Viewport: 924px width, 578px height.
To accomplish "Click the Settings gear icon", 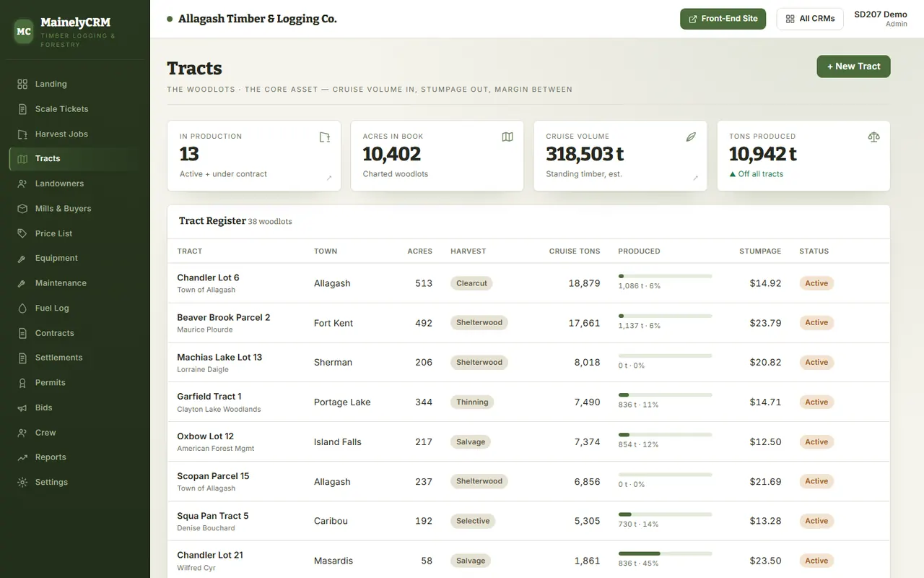I will (x=22, y=482).
